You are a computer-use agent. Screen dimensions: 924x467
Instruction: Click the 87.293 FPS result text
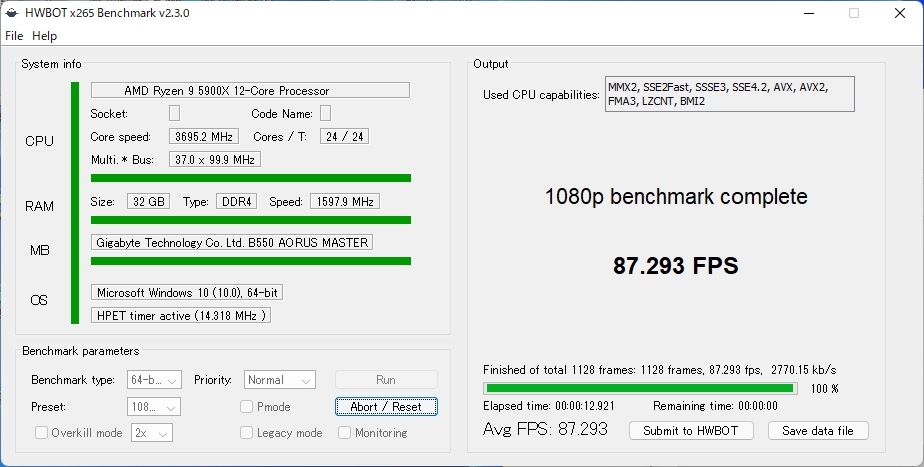(x=676, y=265)
